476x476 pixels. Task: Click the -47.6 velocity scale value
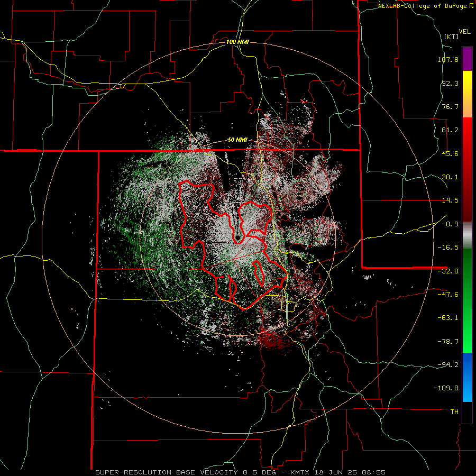448,295
